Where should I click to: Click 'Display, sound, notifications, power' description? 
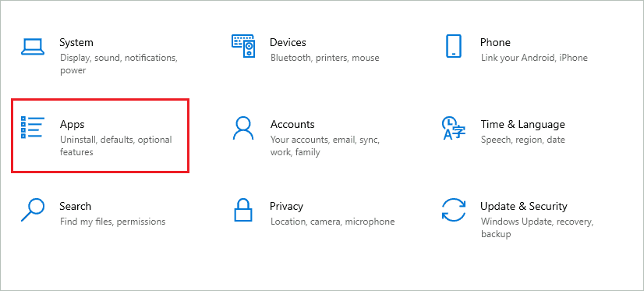pos(119,64)
